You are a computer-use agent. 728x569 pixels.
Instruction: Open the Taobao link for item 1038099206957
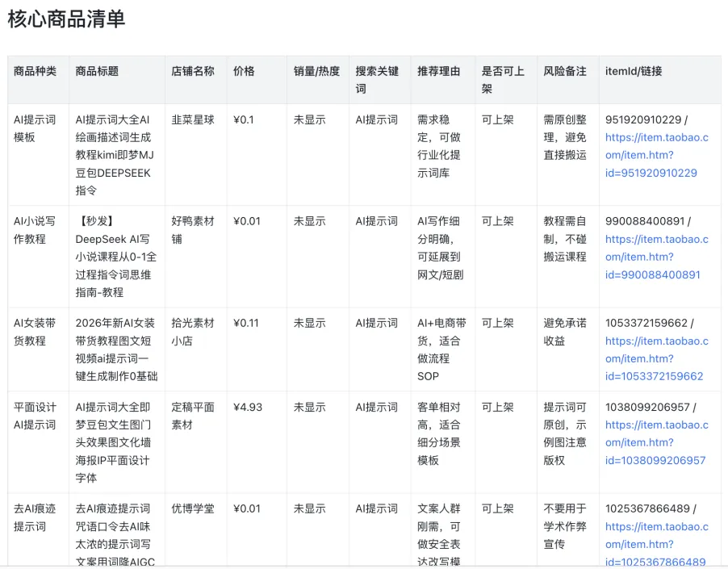click(656, 442)
